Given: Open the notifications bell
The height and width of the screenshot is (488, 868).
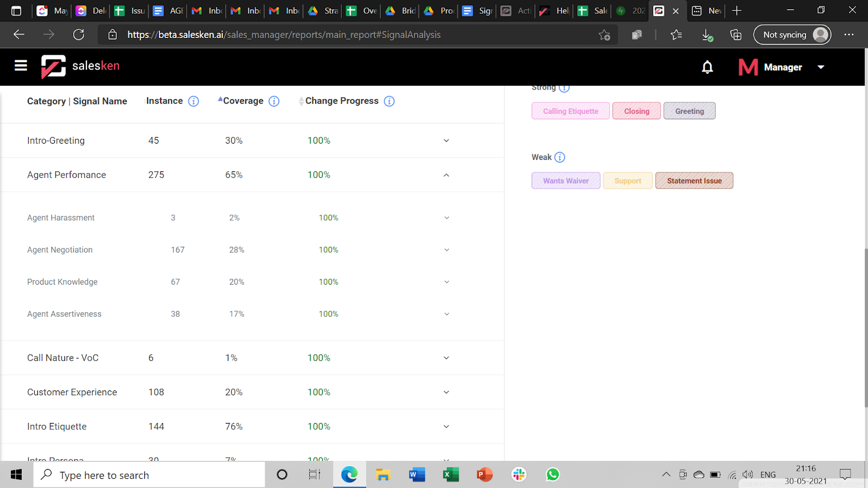Looking at the screenshot, I should (x=707, y=67).
